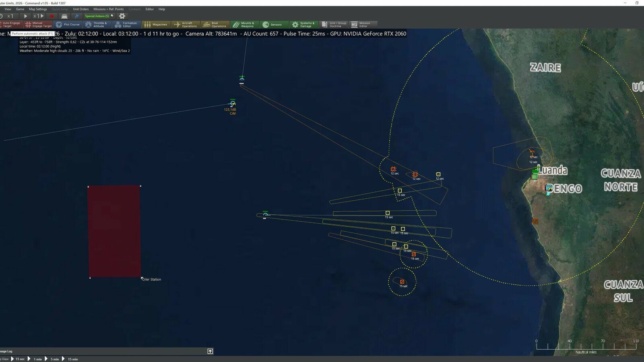
Task: Select orange contact in upper dashed circle
Action: point(414,254)
